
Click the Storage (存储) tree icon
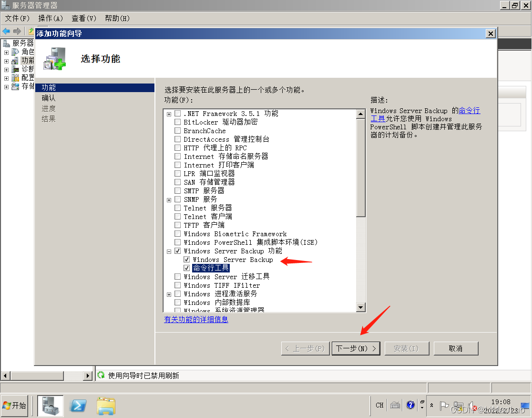[15, 86]
